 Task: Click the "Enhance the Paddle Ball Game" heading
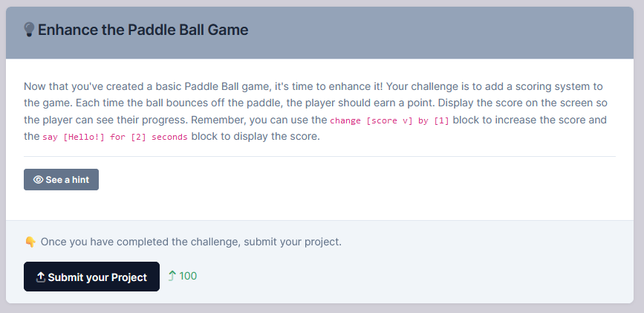(143, 30)
